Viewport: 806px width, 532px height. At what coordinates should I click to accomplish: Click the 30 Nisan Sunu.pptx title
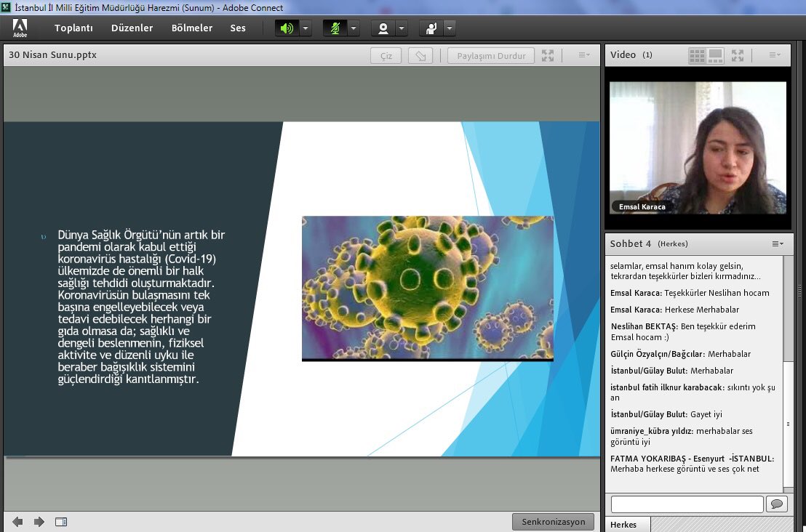coord(52,55)
